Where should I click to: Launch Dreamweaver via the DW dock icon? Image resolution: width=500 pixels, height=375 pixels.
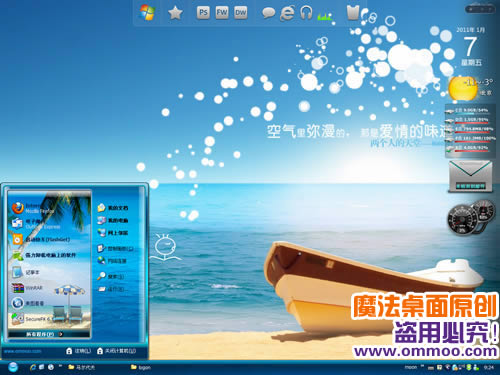(240, 13)
